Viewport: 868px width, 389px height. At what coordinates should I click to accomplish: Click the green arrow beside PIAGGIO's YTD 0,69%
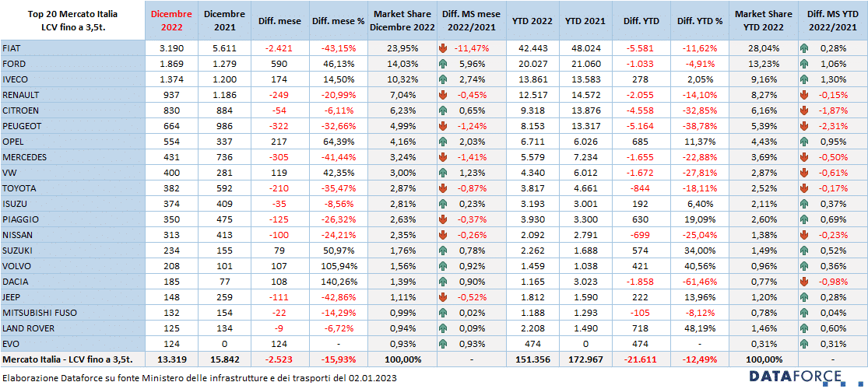(804, 219)
